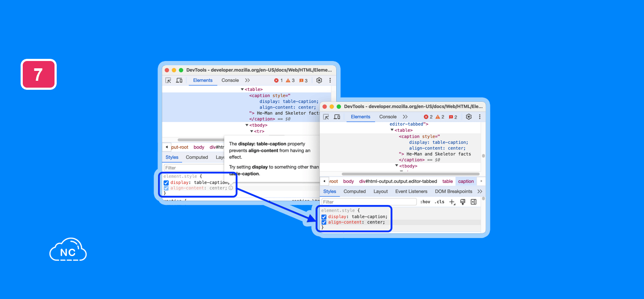The image size is (644, 299).
Task: Switch to Console tab in right window
Action: (x=388, y=117)
